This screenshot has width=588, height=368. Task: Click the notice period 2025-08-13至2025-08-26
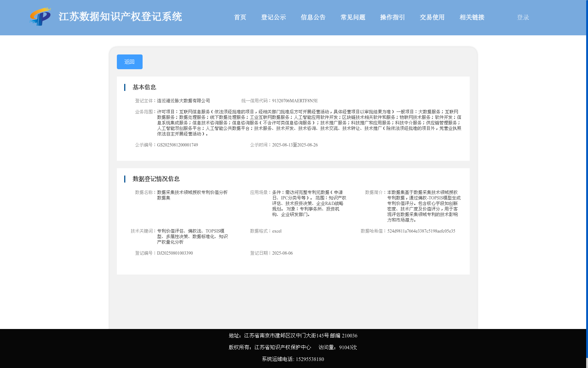point(295,145)
